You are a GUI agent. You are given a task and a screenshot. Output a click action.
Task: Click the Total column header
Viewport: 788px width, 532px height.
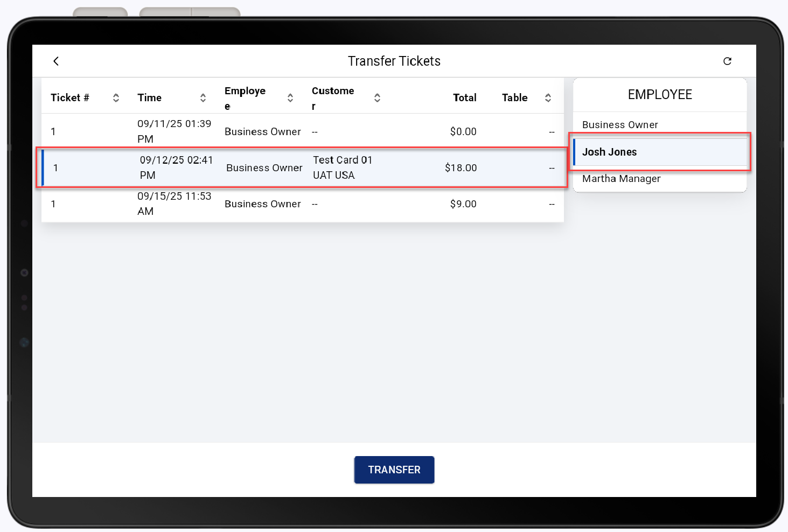tap(464, 97)
